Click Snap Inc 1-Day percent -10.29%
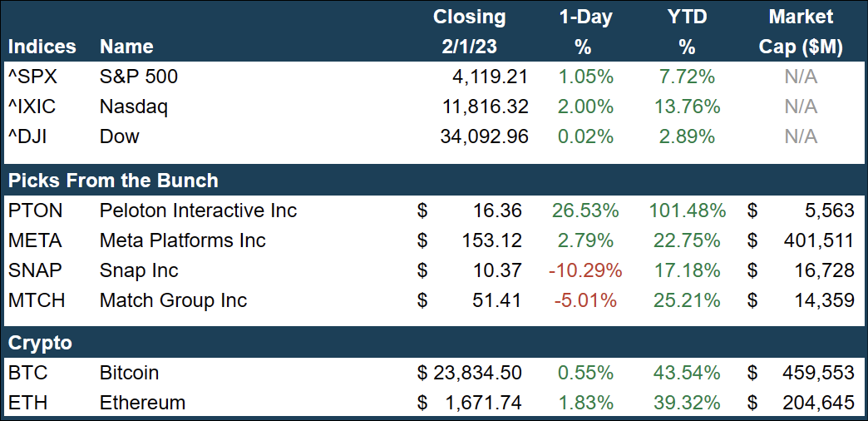Image resolution: width=868 pixels, height=421 pixels. click(x=585, y=270)
